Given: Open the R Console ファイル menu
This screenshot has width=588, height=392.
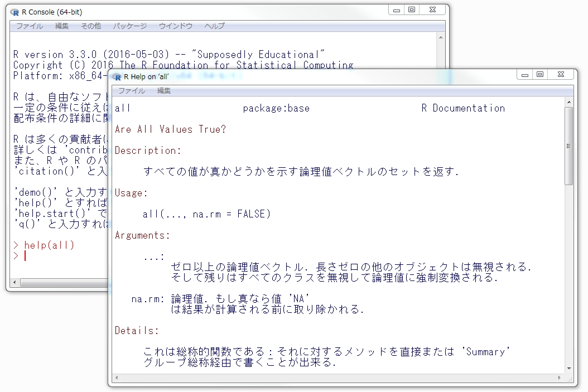Looking at the screenshot, I should pos(29,26).
